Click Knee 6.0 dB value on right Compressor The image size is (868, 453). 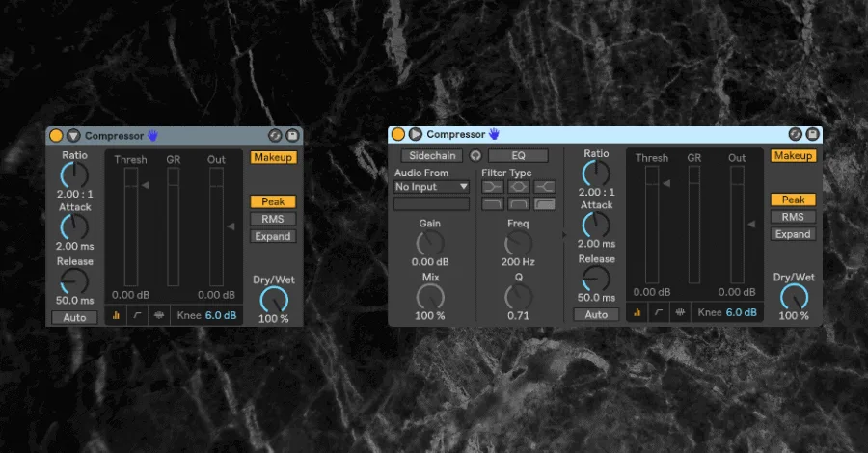(742, 312)
